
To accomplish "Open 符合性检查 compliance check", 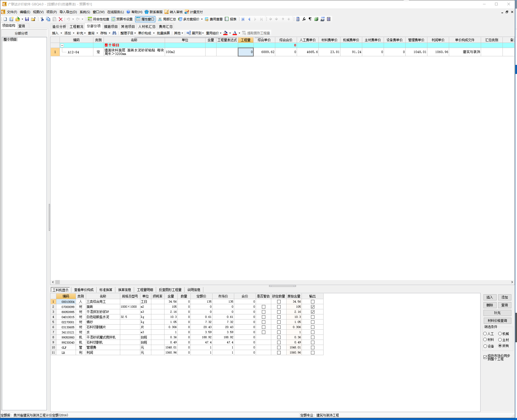I will point(98,19).
